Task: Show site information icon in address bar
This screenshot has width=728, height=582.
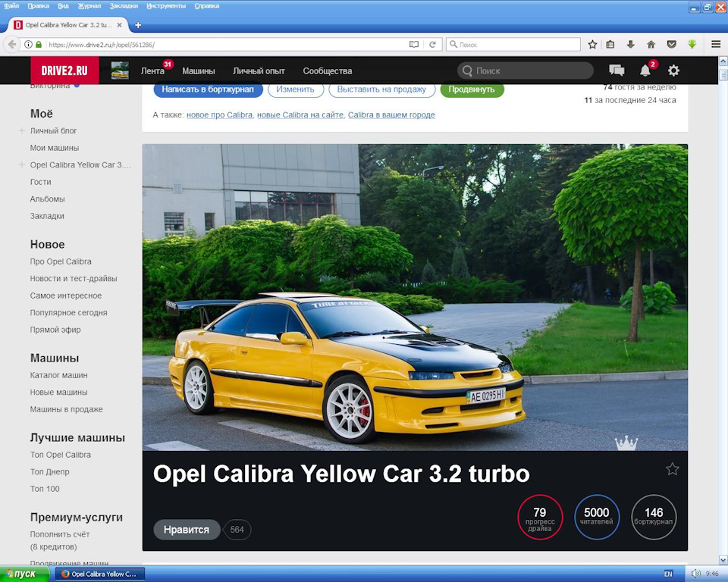Action: click(28, 45)
